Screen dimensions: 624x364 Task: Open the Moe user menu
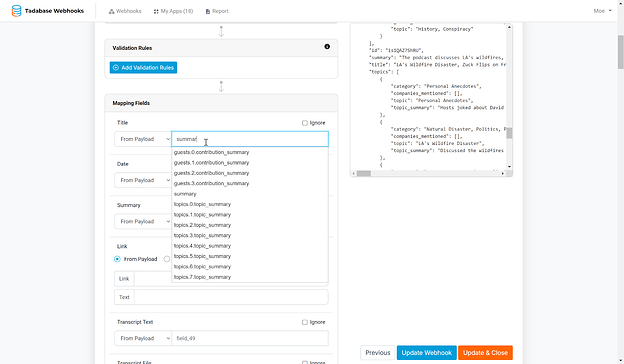click(602, 11)
